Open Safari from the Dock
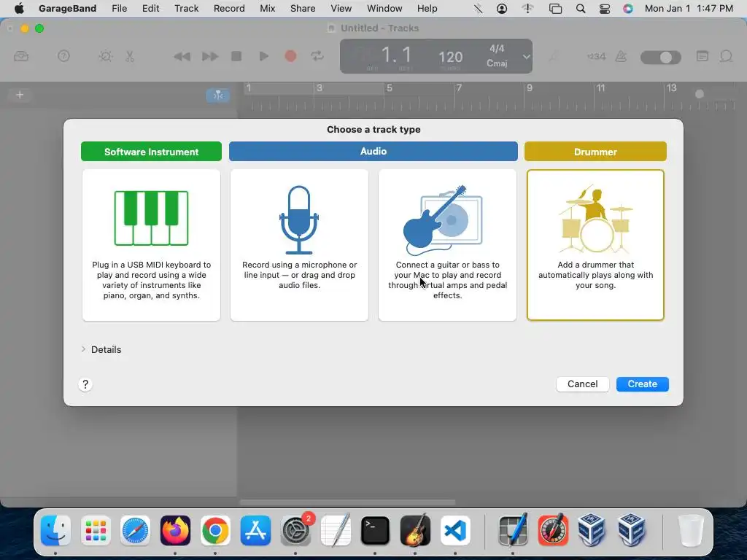 click(x=135, y=530)
